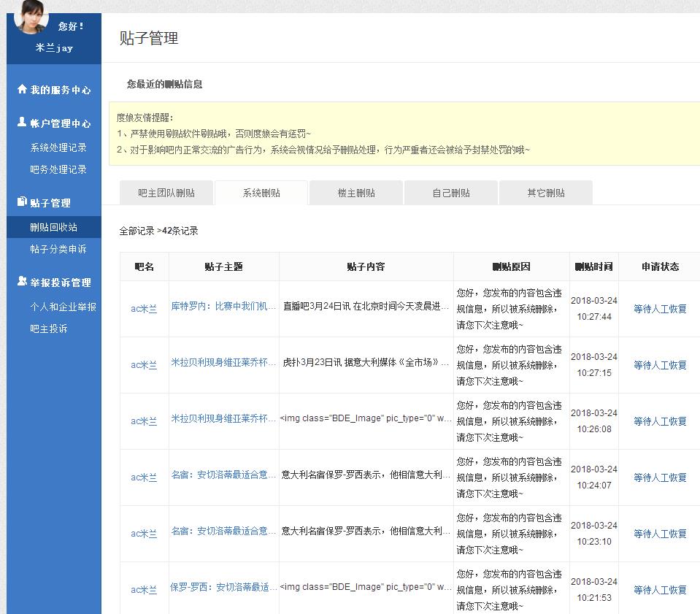
Task: Open 吧主投诉 in the sidebar
Action: click(49, 329)
